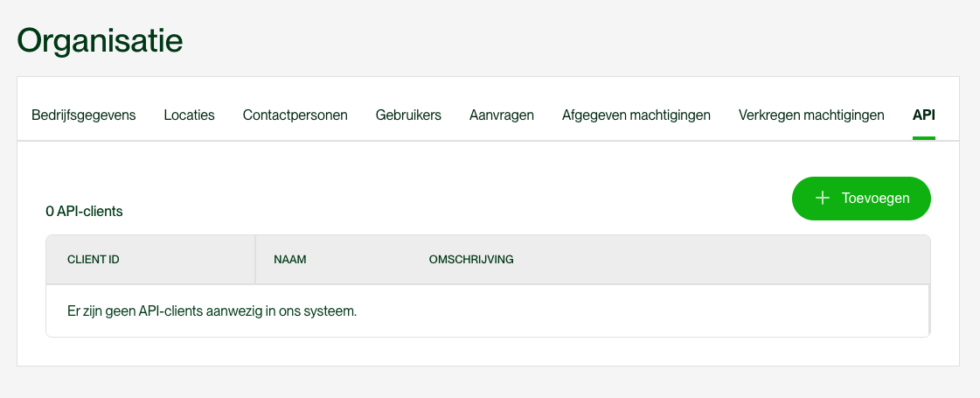The height and width of the screenshot is (398, 980).
Task: Click the CLIENT ID column header
Action: 94,260
